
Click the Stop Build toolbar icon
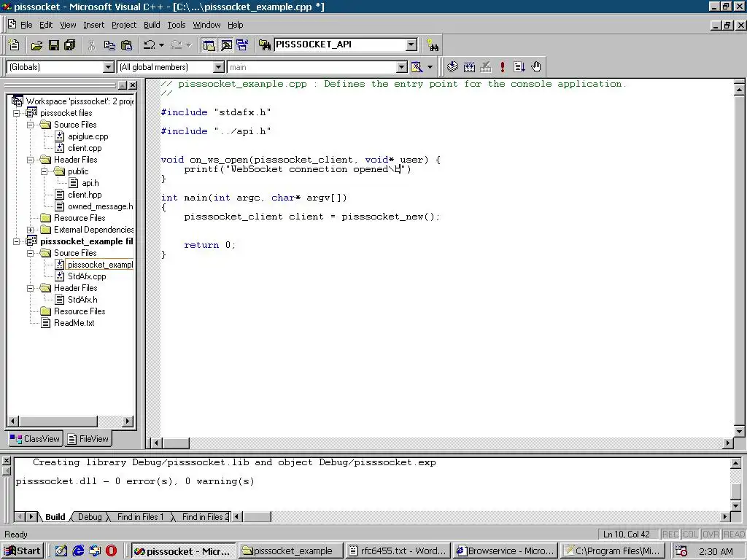coord(486,67)
